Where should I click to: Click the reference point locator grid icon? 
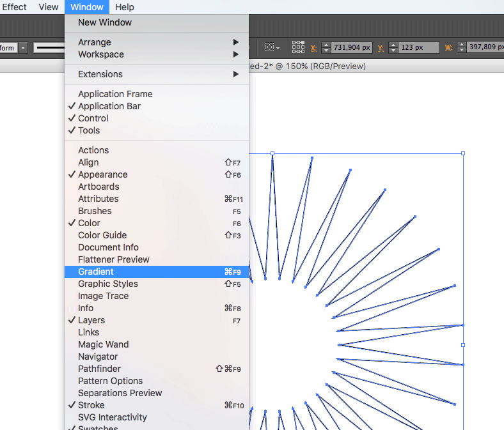(x=298, y=47)
